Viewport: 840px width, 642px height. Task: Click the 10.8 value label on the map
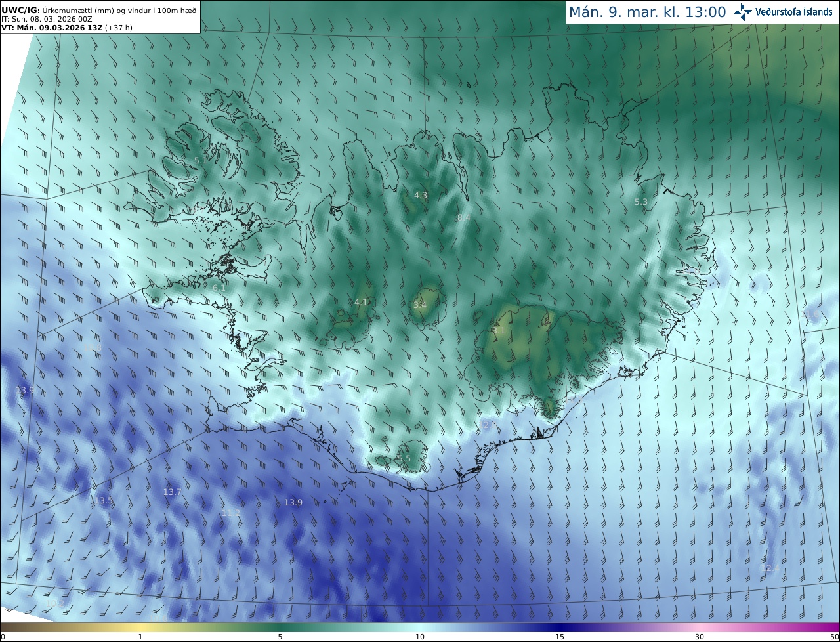[x=93, y=347]
